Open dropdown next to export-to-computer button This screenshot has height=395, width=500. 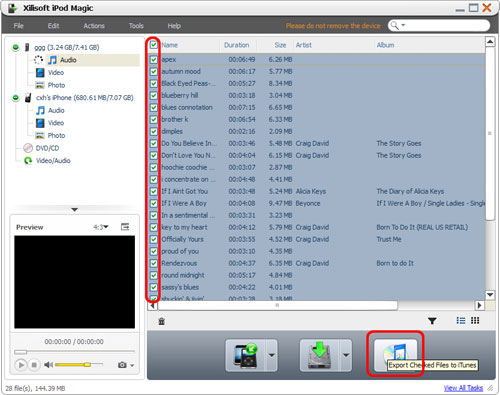pos(346,355)
